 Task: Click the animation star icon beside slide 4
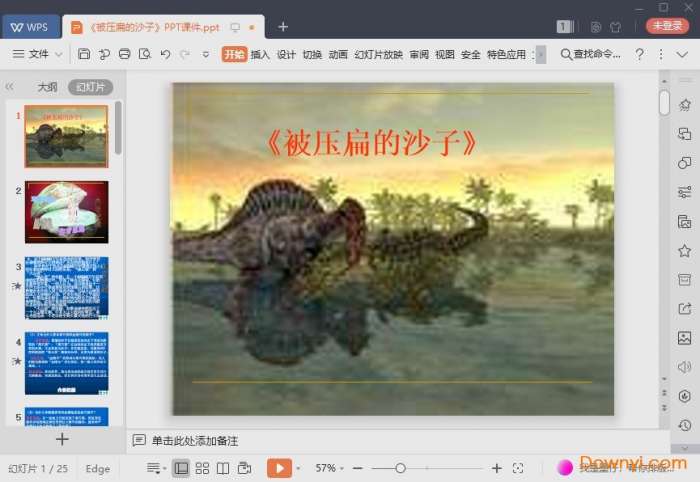pyautogui.click(x=17, y=361)
